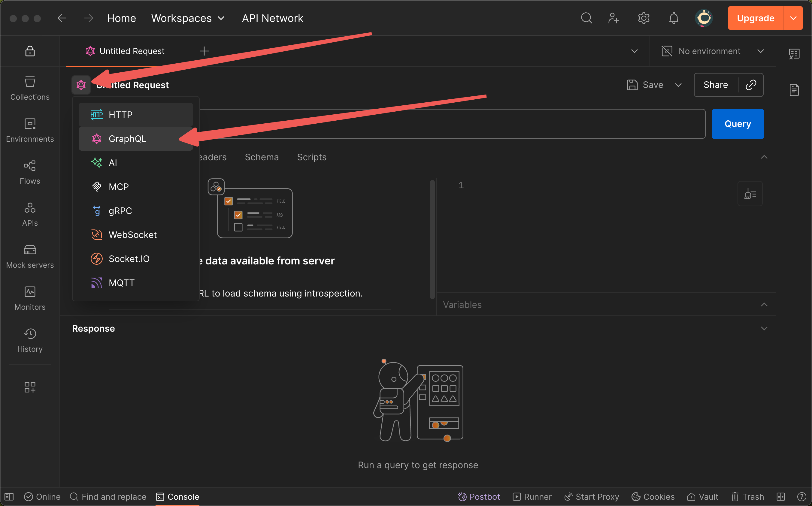This screenshot has height=506, width=812.
Task: Collapse the Response section chevron
Action: (764, 328)
